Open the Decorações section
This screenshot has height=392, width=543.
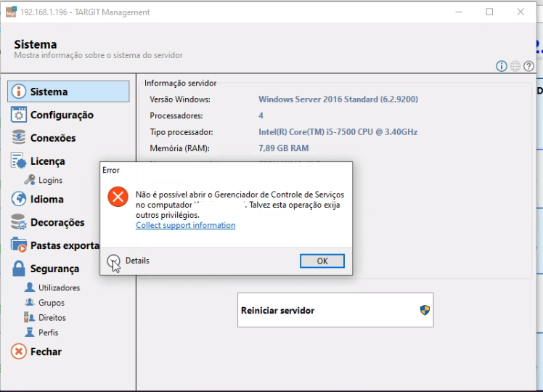pyautogui.click(x=57, y=222)
